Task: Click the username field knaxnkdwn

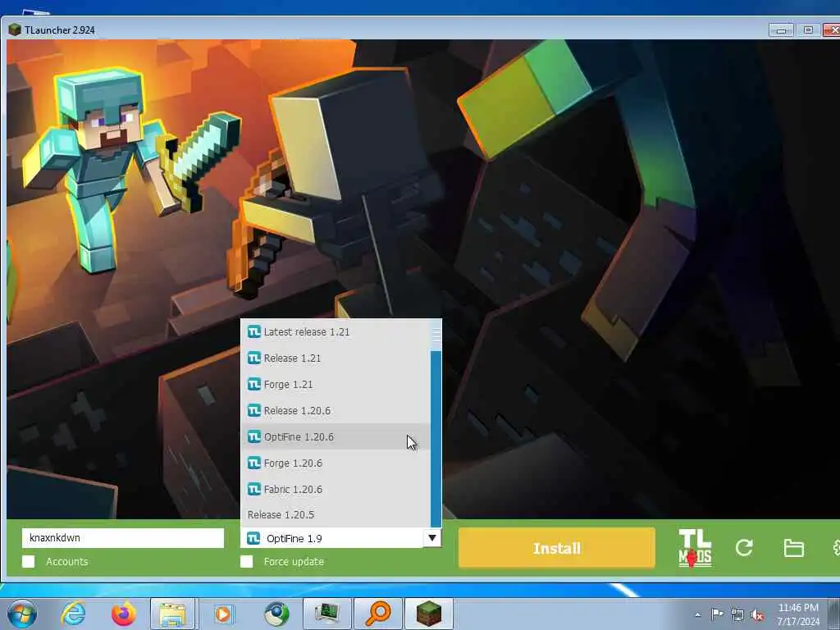Action: 123,538
